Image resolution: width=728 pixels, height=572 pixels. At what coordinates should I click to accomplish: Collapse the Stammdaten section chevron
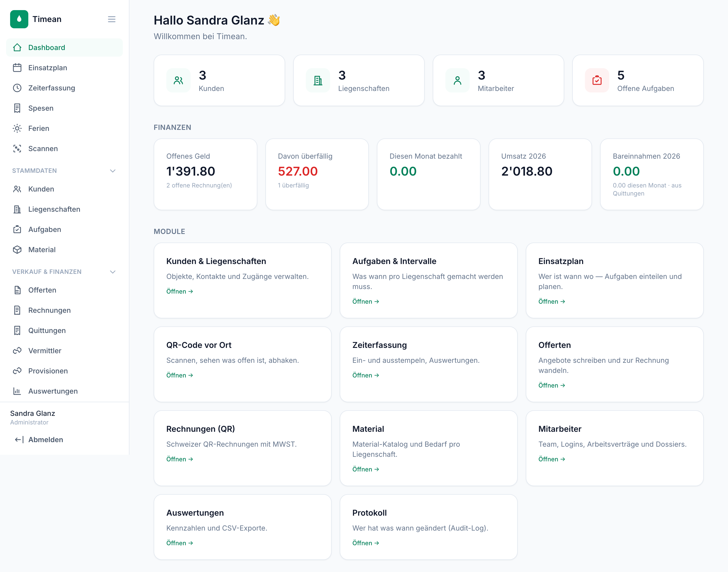point(112,171)
